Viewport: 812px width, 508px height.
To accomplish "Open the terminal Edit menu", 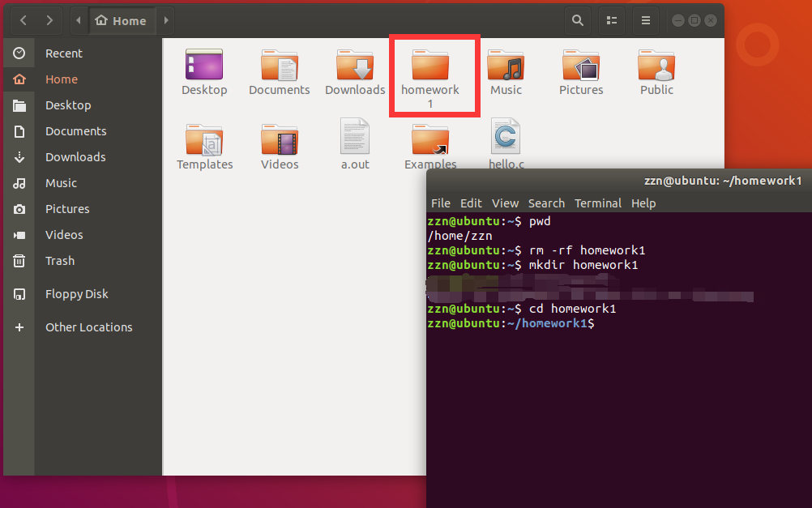I will click(471, 203).
